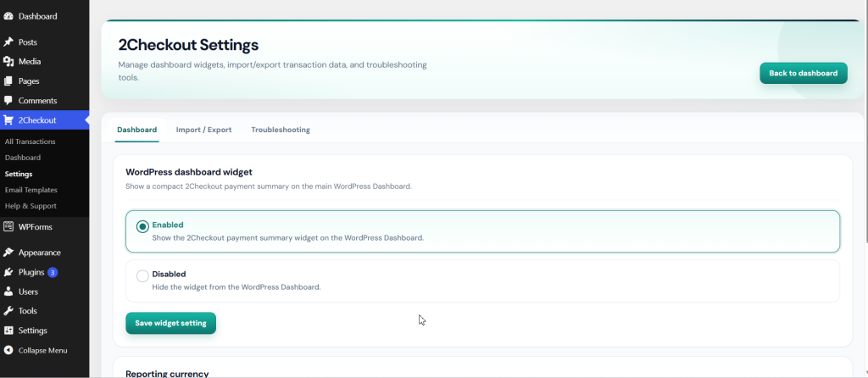Viewport: 868px width, 378px height.
Task: Open All Transactions submenu item
Action: tap(30, 142)
